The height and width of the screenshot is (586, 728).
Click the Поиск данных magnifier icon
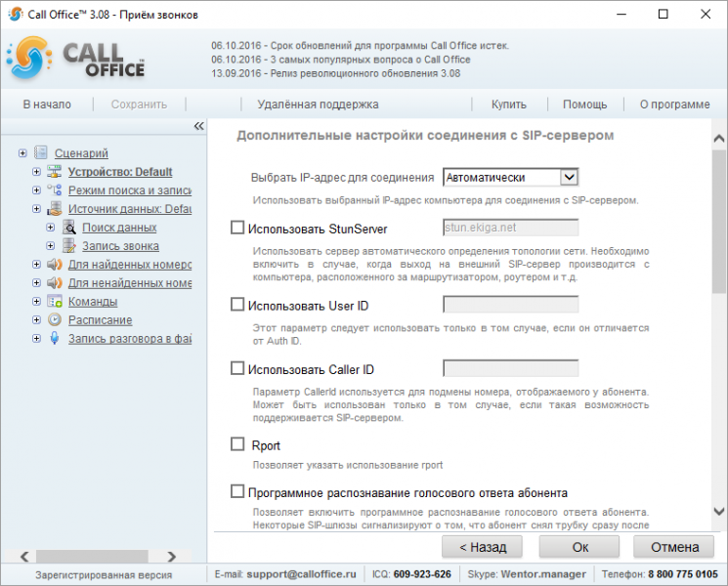[68, 228]
